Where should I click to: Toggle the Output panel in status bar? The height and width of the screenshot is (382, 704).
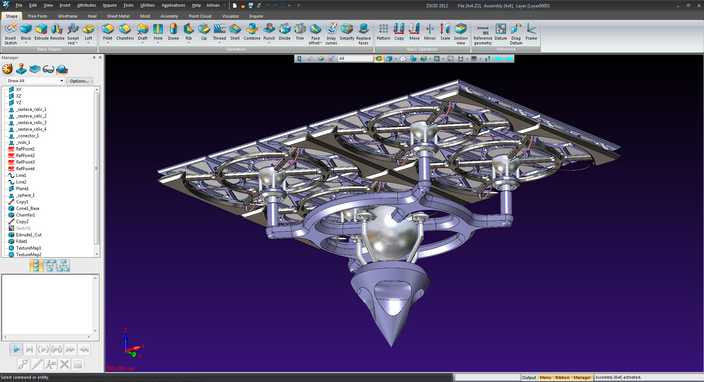[529, 378]
